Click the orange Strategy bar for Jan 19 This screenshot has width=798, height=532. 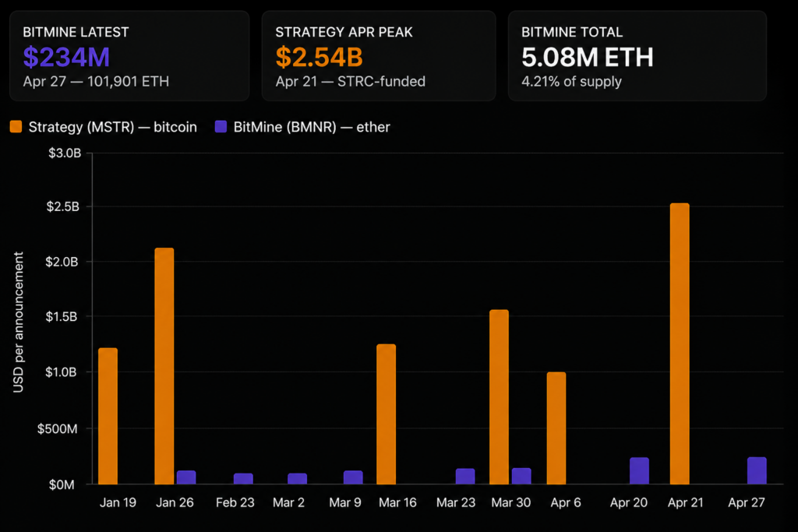(x=108, y=416)
